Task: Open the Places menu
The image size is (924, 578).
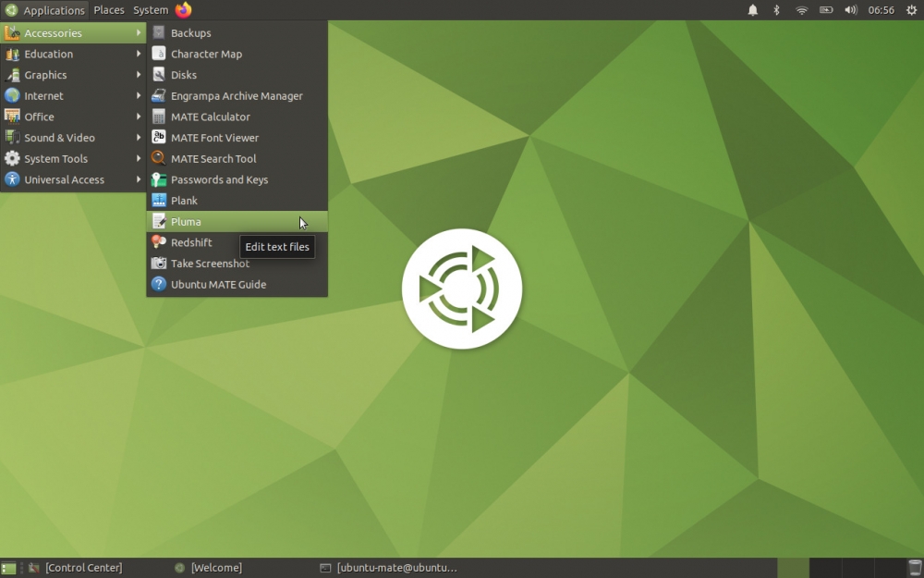Action: (109, 10)
